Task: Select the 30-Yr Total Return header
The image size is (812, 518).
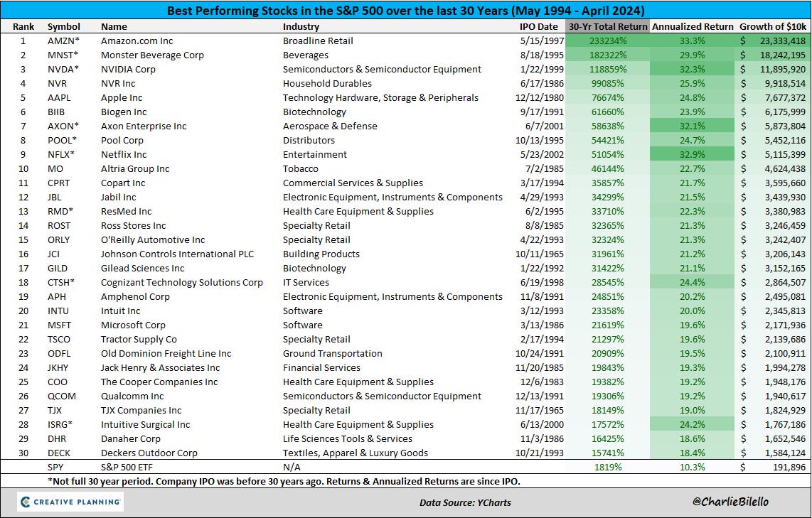Action: point(608,26)
